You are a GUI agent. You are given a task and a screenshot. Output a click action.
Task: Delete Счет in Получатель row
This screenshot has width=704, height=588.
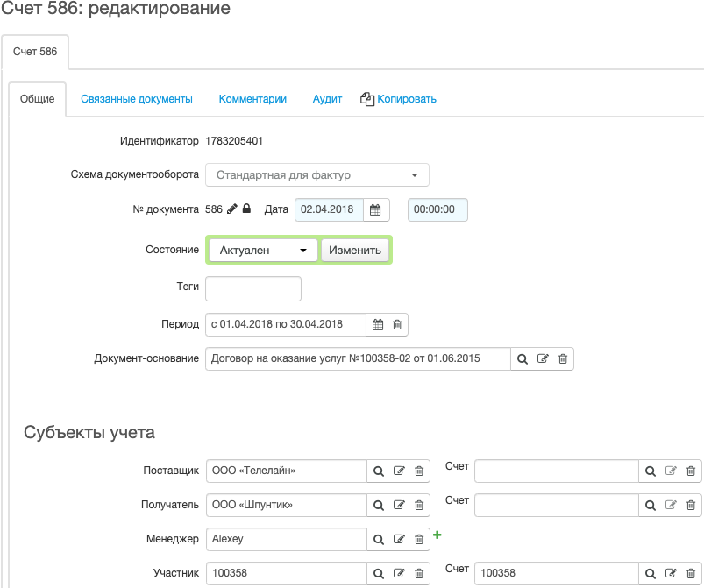(x=691, y=505)
